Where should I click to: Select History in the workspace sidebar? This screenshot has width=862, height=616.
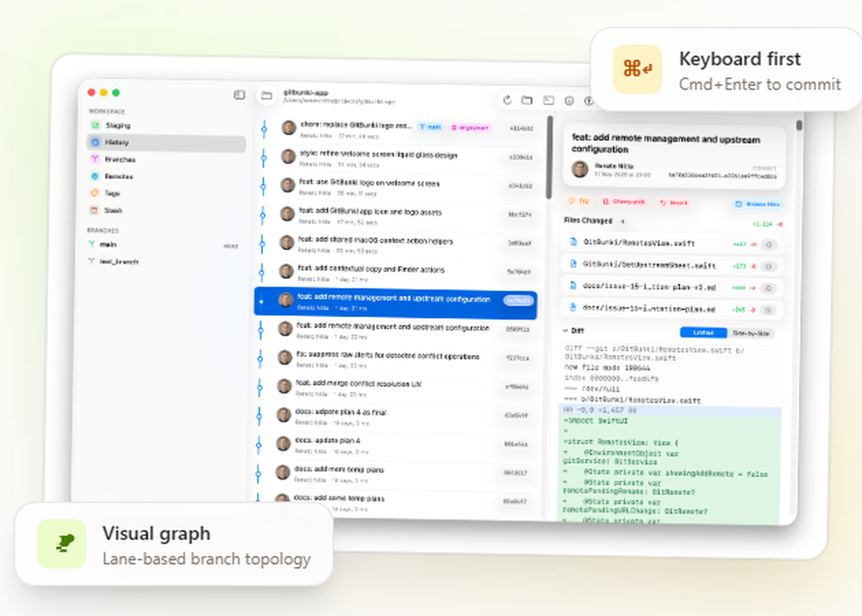click(x=166, y=142)
